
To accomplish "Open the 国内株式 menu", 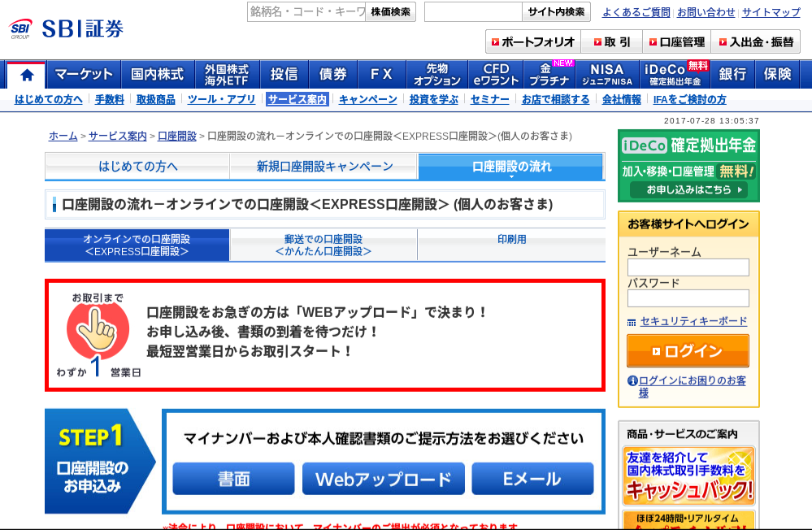I will click(158, 75).
